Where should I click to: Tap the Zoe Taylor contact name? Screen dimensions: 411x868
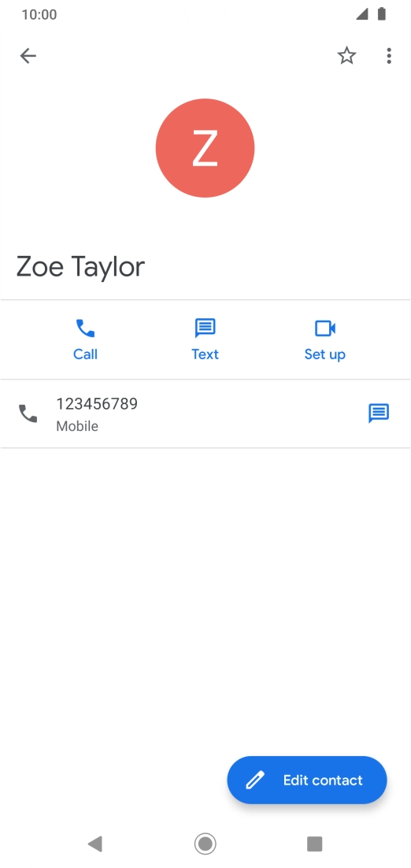click(80, 267)
